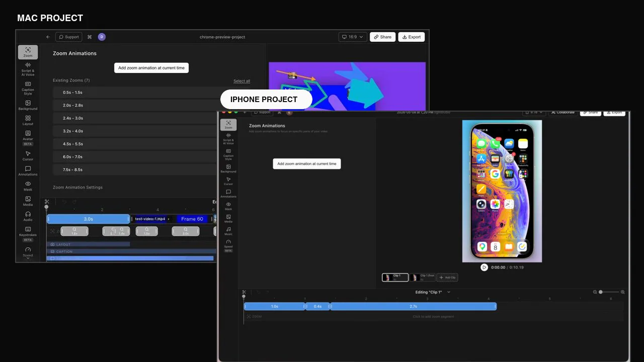Select the 6.0s - 7.0s zoom entry
Screen dimensions: 644x362
tap(135, 157)
